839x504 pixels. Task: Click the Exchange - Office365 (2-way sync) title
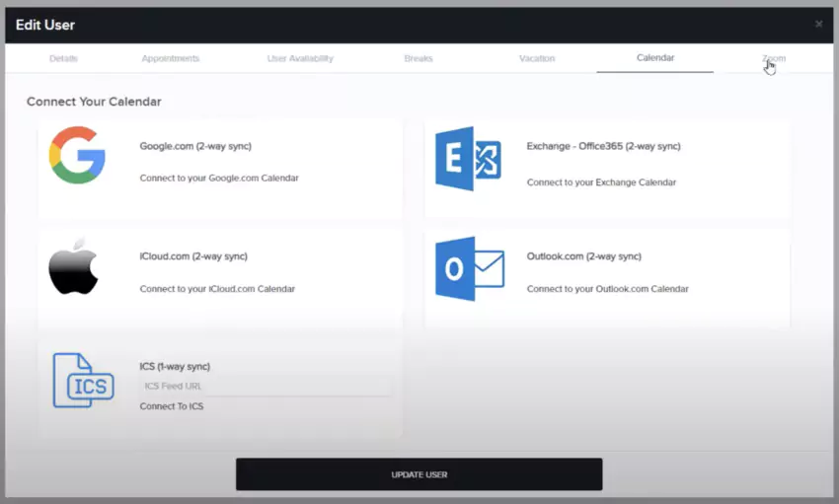tap(603, 146)
